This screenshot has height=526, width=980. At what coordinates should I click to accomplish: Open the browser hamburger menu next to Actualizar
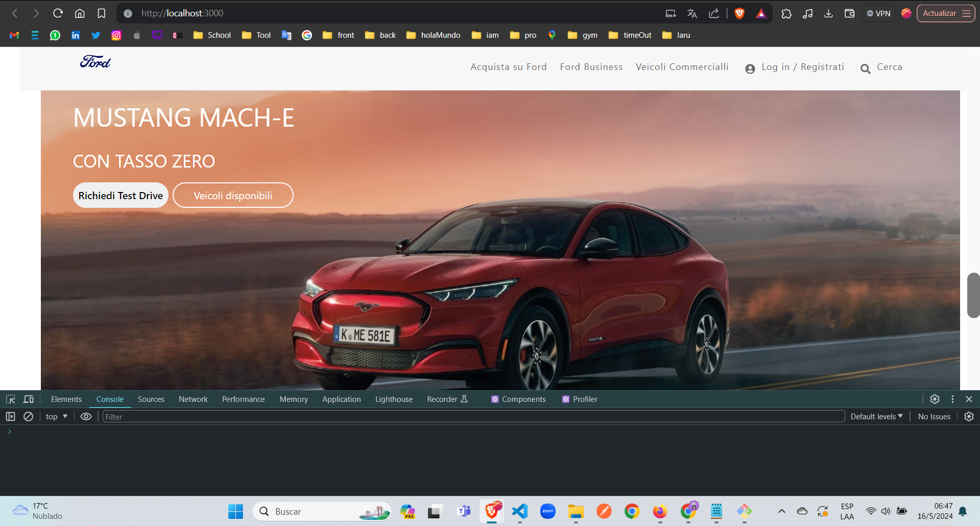tap(966, 13)
